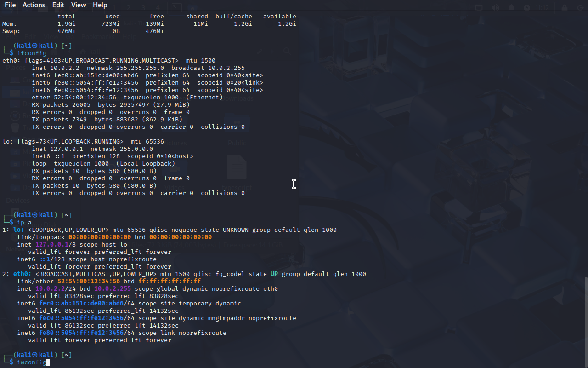Open the Actions menu
The width and height of the screenshot is (588, 368).
[x=34, y=5]
